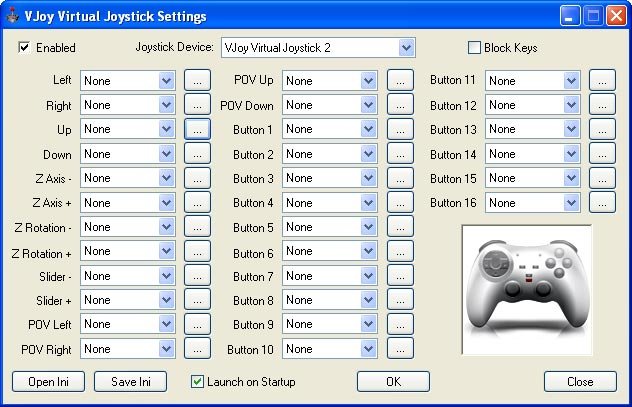Click the ellipsis button for Button 3

coord(400,178)
